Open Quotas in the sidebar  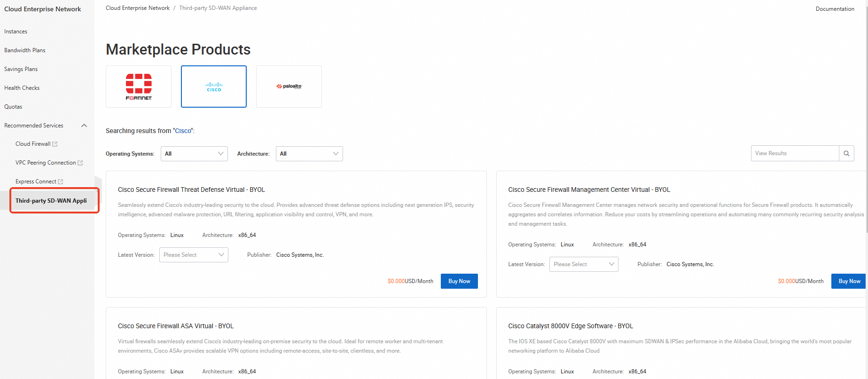(x=13, y=107)
